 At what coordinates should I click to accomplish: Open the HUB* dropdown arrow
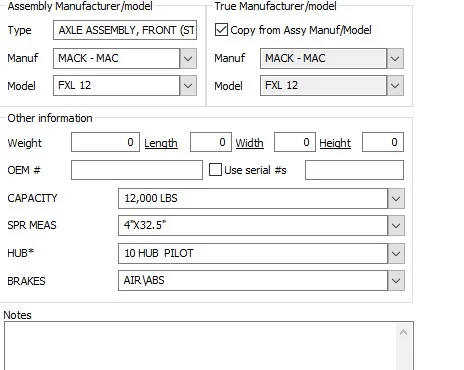tap(396, 253)
